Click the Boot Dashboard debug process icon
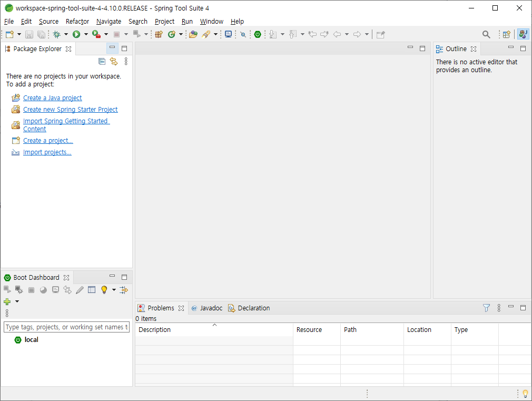 pyautogui.click(x=19, y=290)
